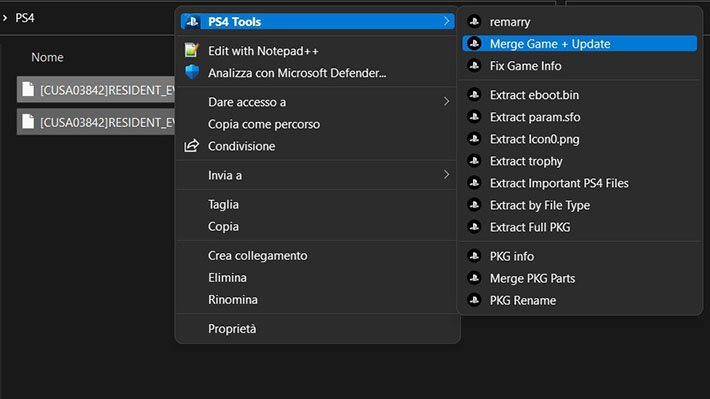Click the icon beside Extract trophy
Image resolution: width=710 pixels, height=399 pixels.
pyautogui.click(x=474, y=161)
